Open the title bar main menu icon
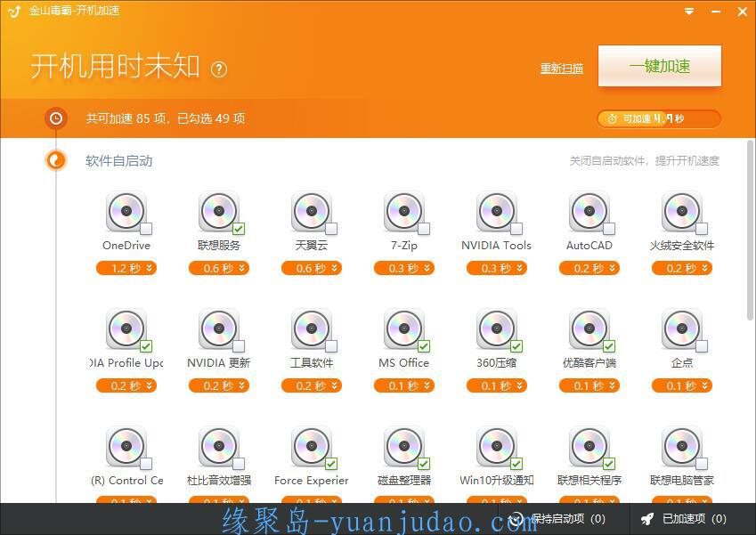This screenshot has height=535, width=756. (689, 11)
